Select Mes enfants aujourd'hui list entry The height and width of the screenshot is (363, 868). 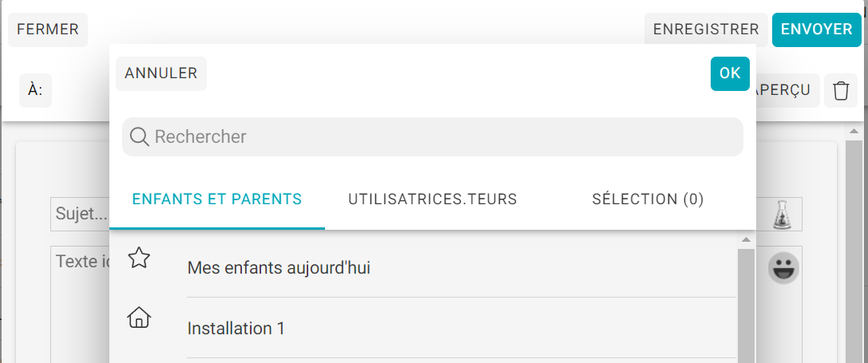423,268
